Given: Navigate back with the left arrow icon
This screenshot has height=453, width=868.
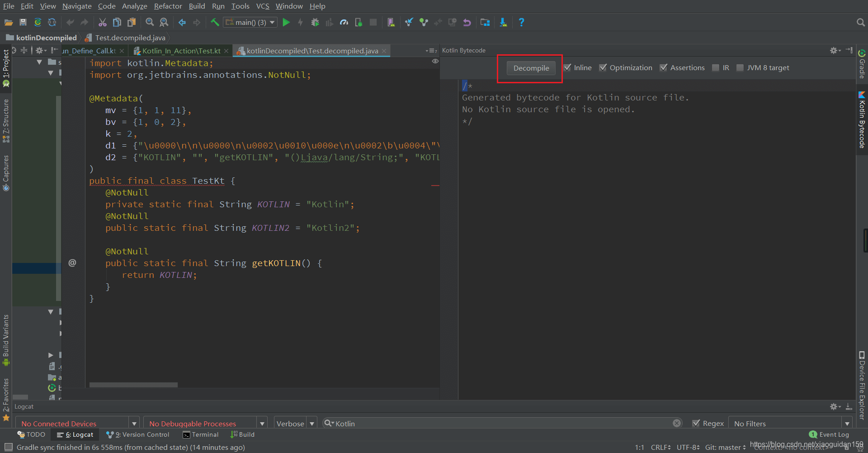Looking at the screenshot, I should pos(182,22).
